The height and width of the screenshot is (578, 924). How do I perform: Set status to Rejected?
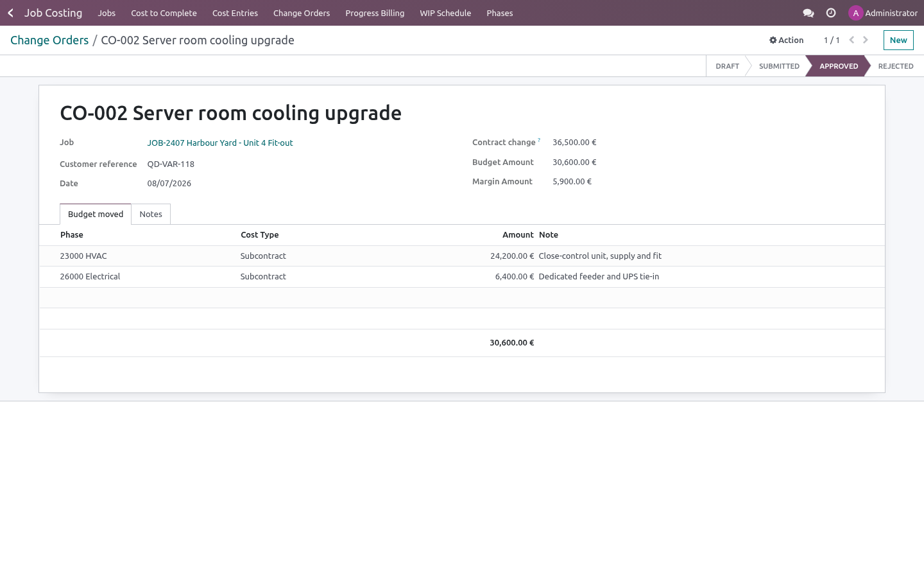tap(896, 66)
